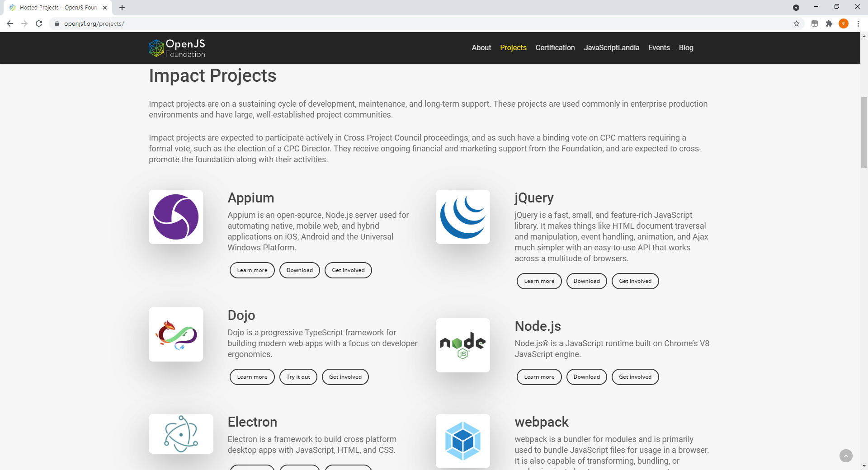Open the Events menu item
Image resolution: width=868 pixels, height=470 pixels.
click(659, 47)
